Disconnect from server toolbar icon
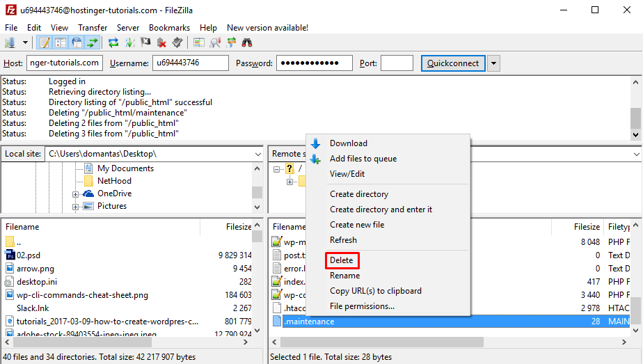Viewport: 643px width, 364px height. pyautogui.click(x=161, y=42)
